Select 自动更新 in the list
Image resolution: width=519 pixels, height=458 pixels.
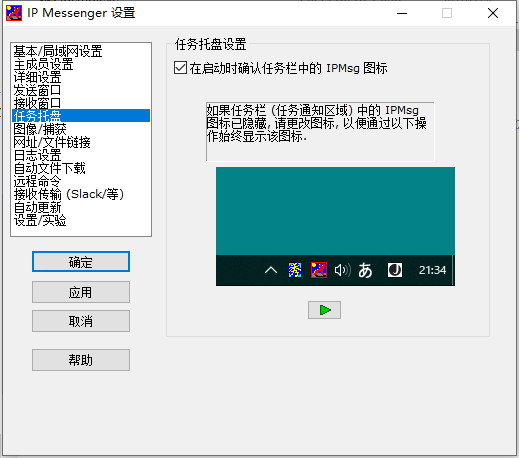[x=81, y=207]
